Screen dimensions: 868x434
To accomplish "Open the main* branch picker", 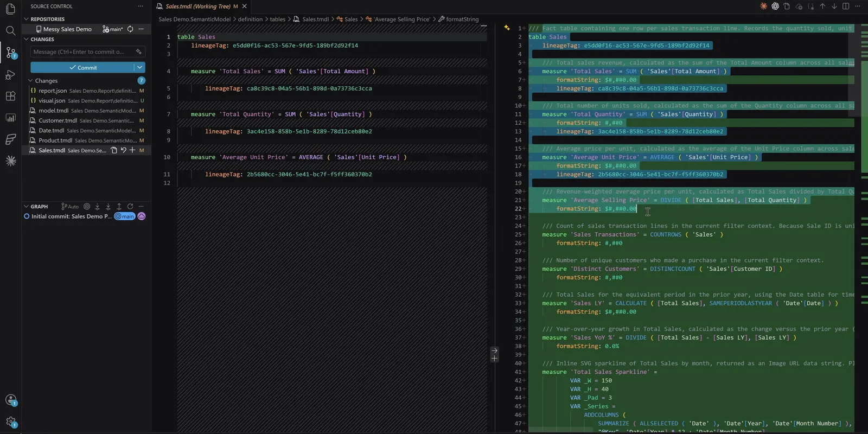I will [x=113, y=29].
